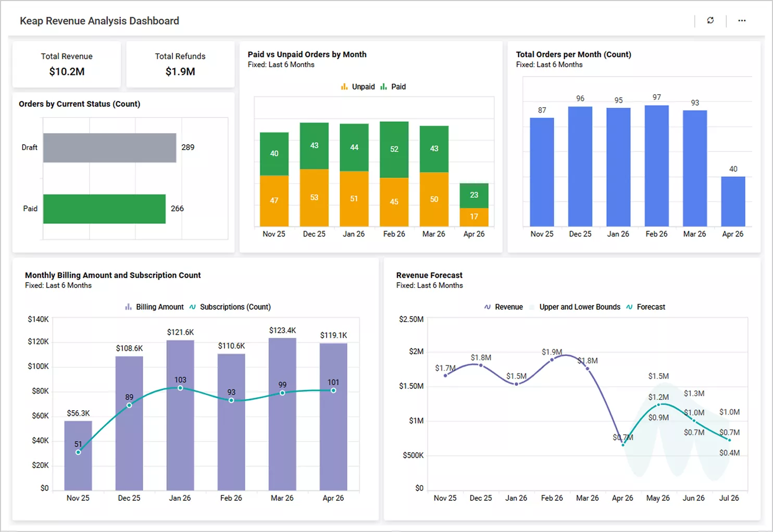This screenshot has width=773, height=532.
Task: Click the green Paid status bar
Action: (104, 209)
